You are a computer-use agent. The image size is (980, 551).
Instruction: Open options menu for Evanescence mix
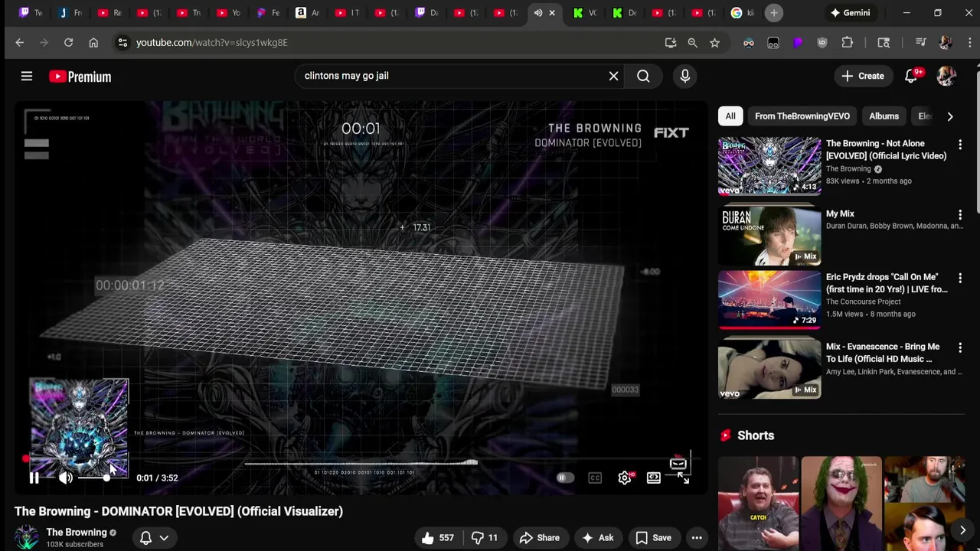[960, 348]
